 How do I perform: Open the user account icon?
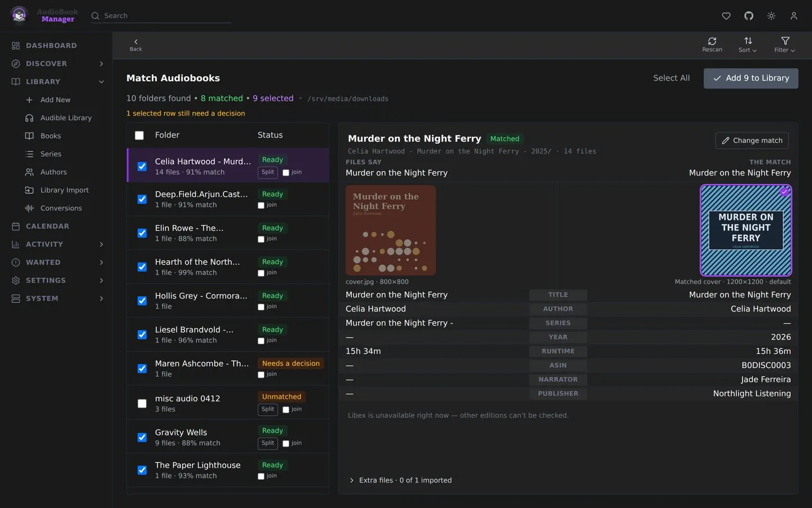tap(794, 16)
